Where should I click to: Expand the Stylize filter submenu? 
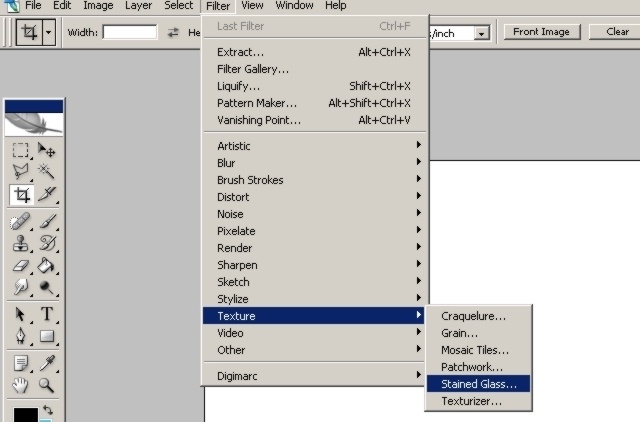coord(314,299)
